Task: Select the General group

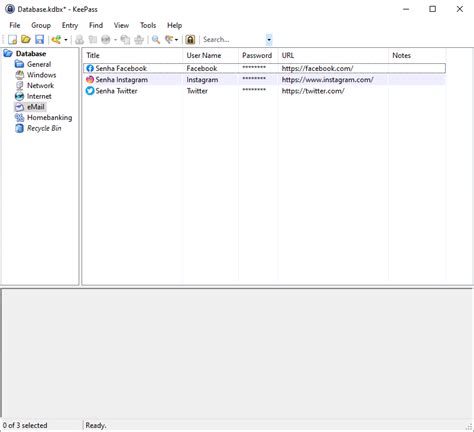Action: tap(39, 64)
